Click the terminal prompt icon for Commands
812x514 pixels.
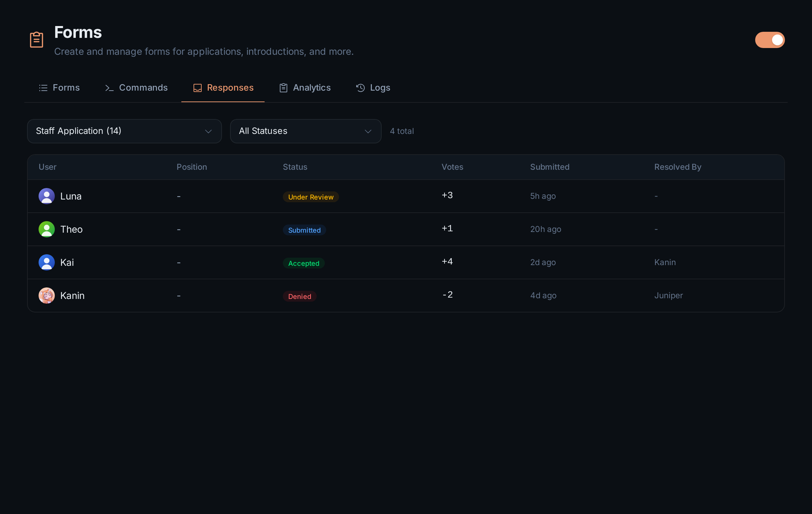tap(109, 88)
